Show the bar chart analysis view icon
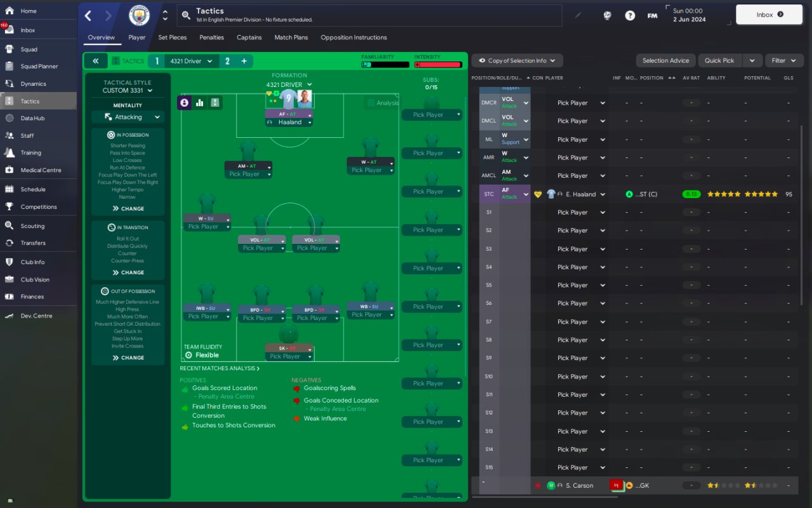The height and width of the screenshot is (508, 812). tap(200, 102)
